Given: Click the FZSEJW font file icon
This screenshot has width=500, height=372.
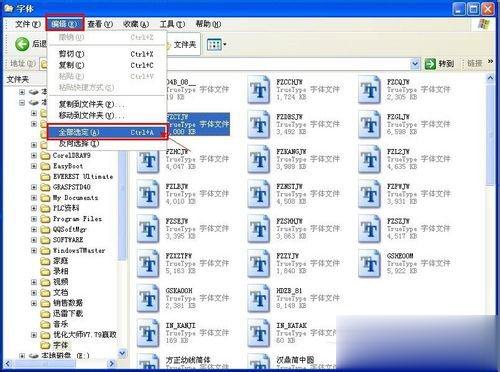Looking at the screenshot, I should tap(148, 228).
